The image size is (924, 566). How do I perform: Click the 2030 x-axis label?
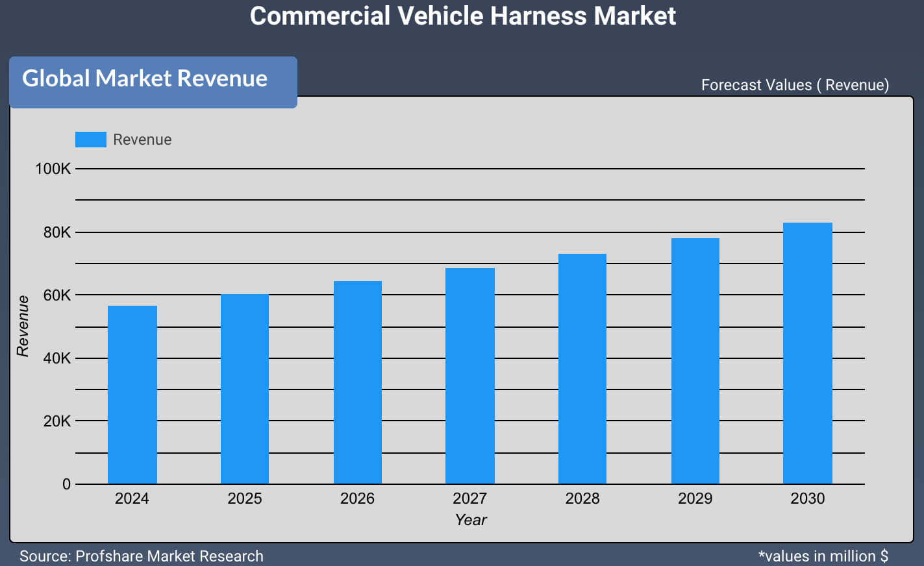(x=807, y=498)
